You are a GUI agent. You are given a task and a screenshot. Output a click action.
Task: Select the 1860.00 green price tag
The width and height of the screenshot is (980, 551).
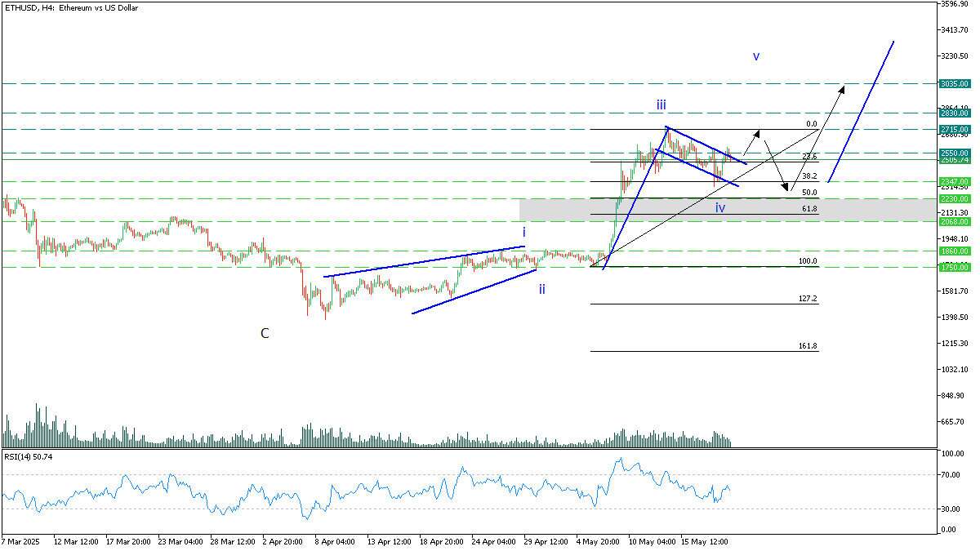(954, 251)
